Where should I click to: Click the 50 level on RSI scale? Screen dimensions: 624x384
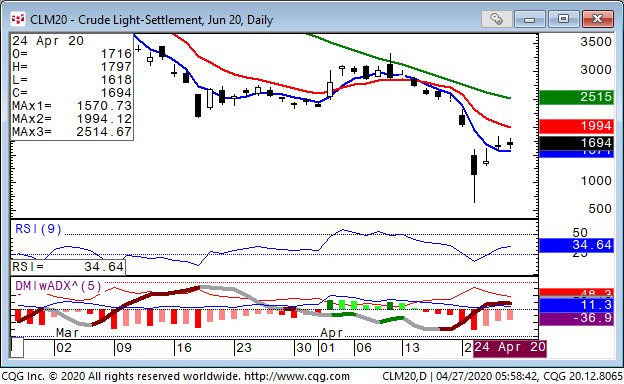pyautogui.click(x=580, y=232)
